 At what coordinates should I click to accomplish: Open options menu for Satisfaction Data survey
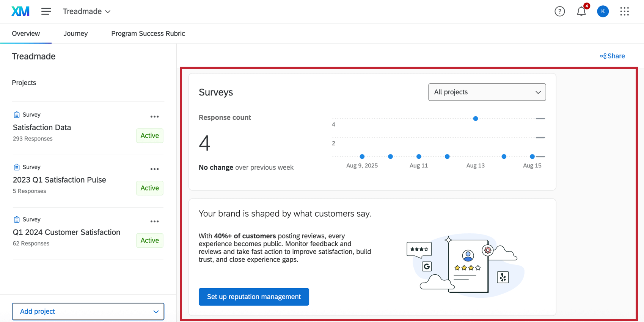point(154,117)
